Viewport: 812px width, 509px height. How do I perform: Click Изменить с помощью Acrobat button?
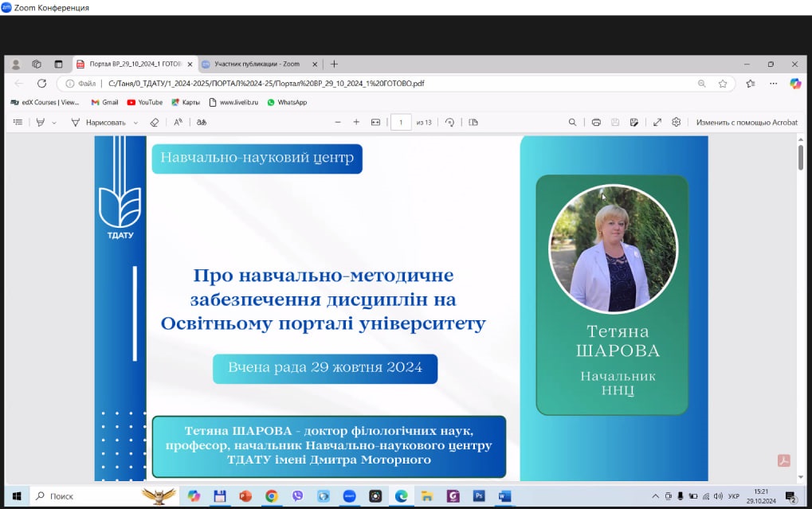pyautogui.click(x=746, y=123)
